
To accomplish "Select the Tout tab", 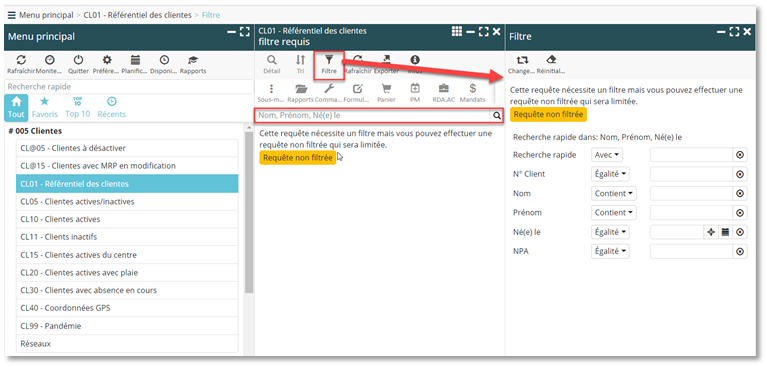I will (x=16, y=107).
